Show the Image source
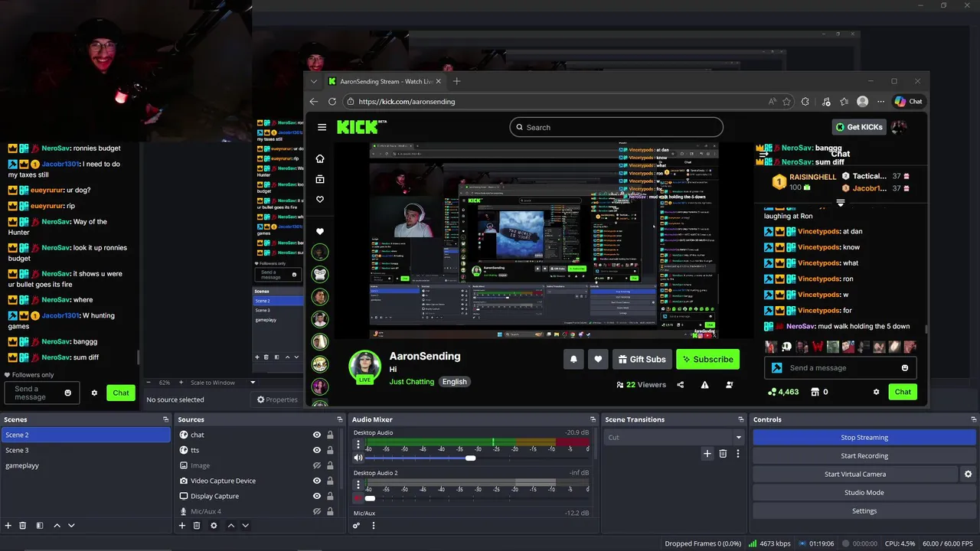The width and height of the screenshot is (980, 551). tap(316, 465)
